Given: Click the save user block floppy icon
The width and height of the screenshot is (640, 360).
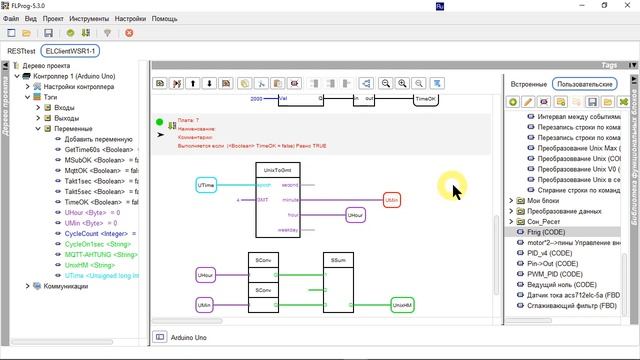Looking at the screenshot, I should click(592, 102).
